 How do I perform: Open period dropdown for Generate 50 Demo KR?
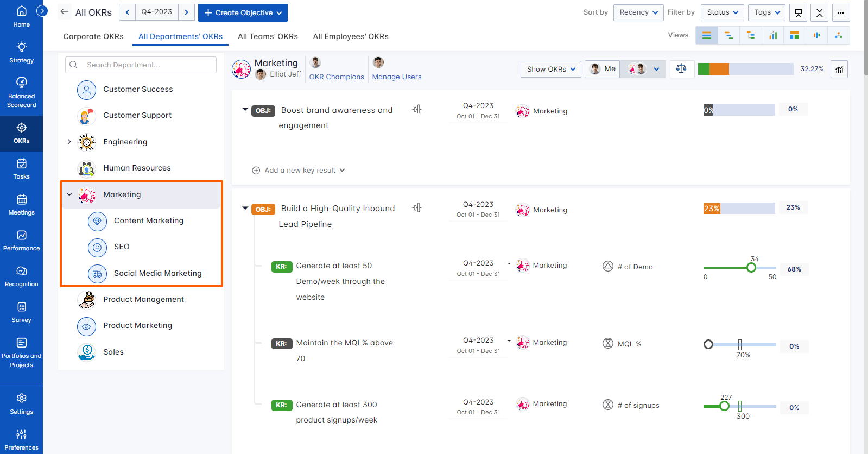click(x=509, y=263)
